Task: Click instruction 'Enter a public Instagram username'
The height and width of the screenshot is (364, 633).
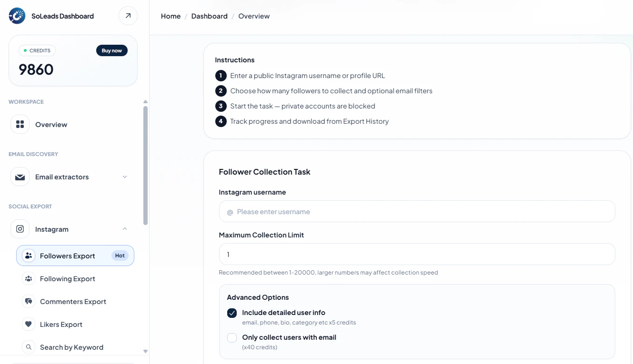Action: click(x=307, y=76)
